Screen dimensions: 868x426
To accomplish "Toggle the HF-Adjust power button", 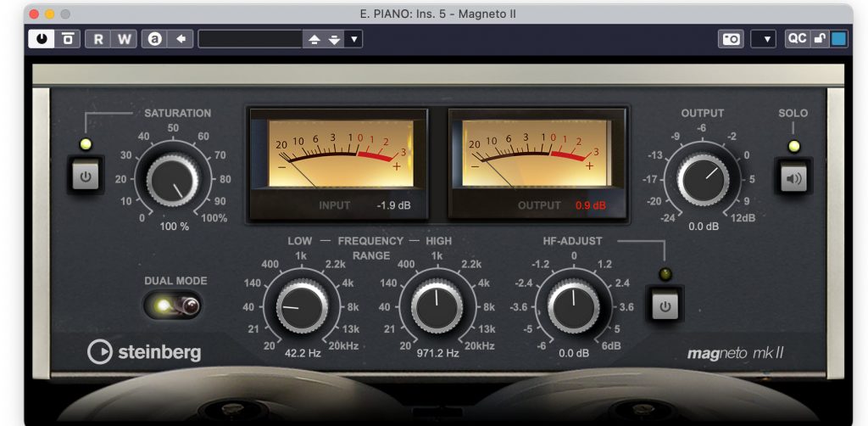I will tap(665, 305).
